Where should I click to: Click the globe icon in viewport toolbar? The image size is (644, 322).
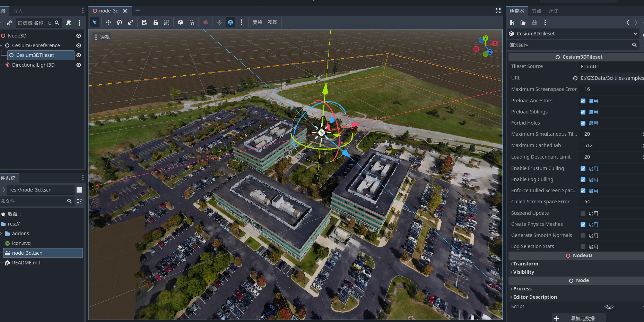(230, 22)
